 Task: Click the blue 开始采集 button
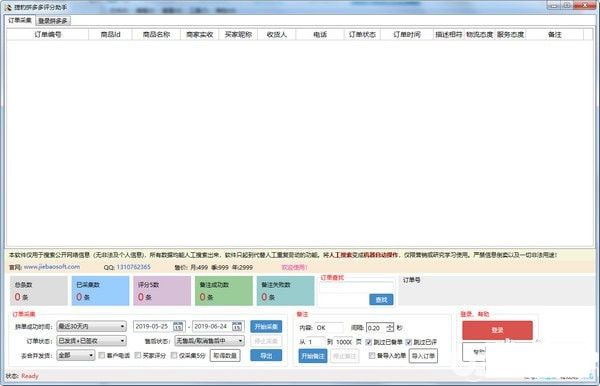266,326
